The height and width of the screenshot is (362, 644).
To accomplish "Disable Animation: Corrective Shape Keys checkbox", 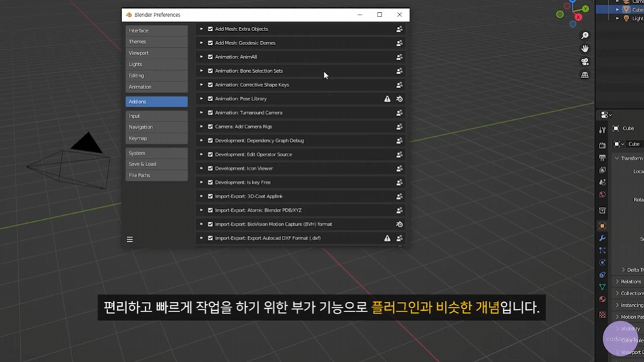I will (210, 85).
